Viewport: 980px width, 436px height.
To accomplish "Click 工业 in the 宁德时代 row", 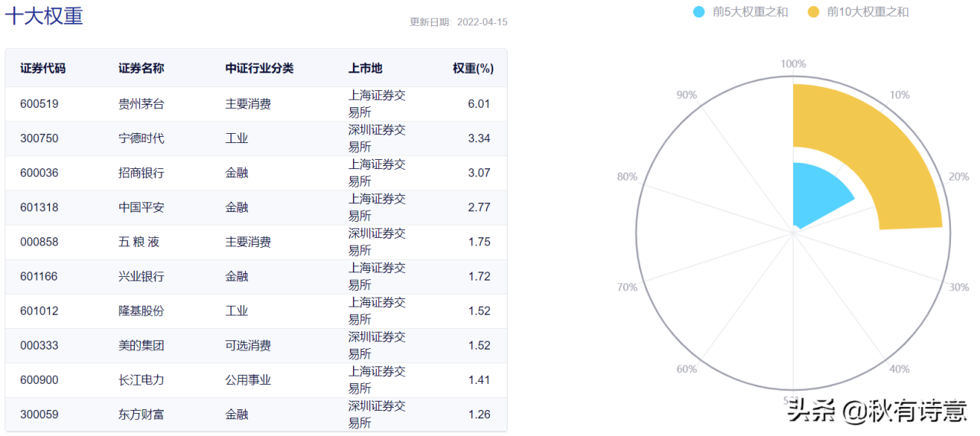I will point(237,138).
